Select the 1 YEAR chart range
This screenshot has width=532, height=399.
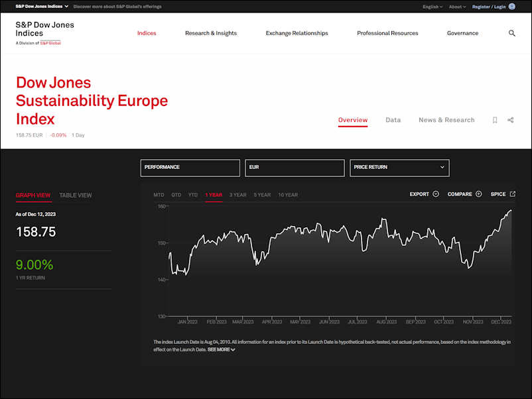coord(214,195)
